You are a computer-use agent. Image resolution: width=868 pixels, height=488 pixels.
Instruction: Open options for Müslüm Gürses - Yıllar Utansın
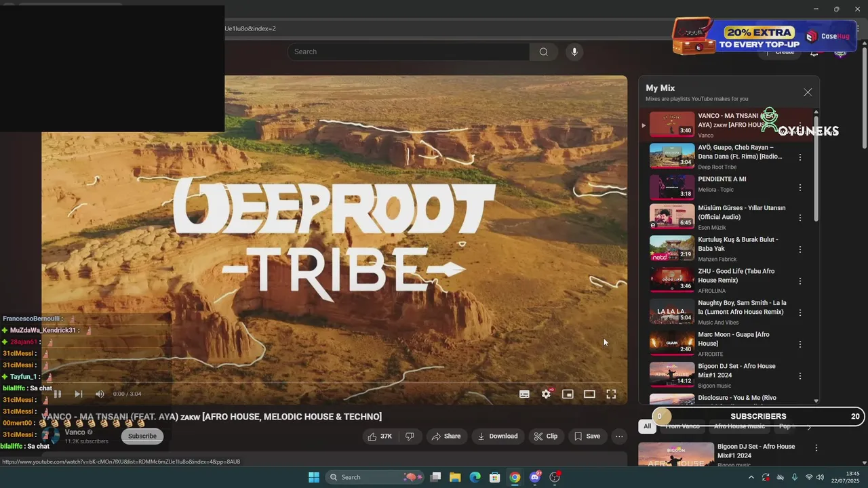click(800, 218)
